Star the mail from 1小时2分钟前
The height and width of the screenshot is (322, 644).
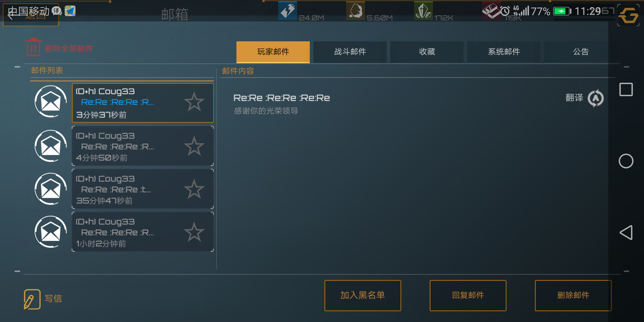(x=194, y=232)
